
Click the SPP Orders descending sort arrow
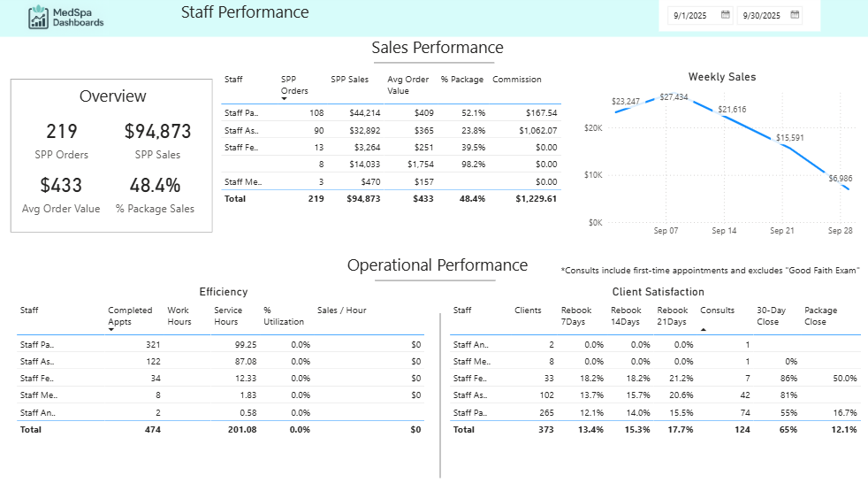pyautogui.click(x=285, y=99)
